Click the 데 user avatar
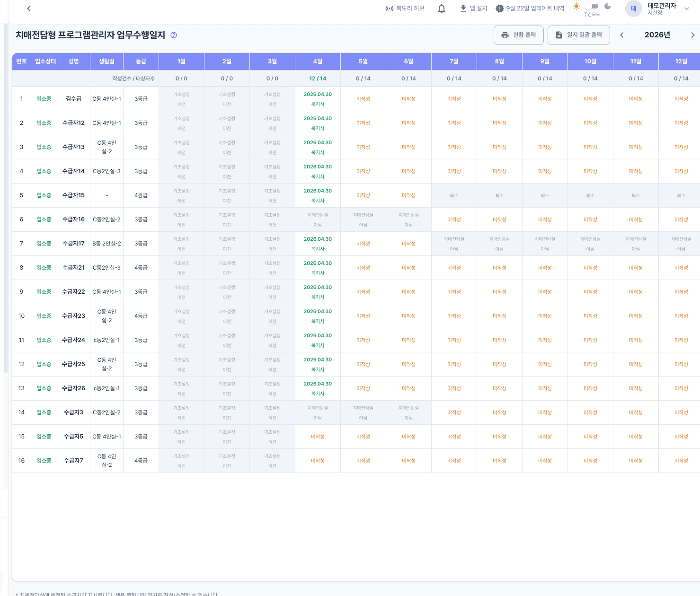 pyautogui.click(x=633, y=9)
